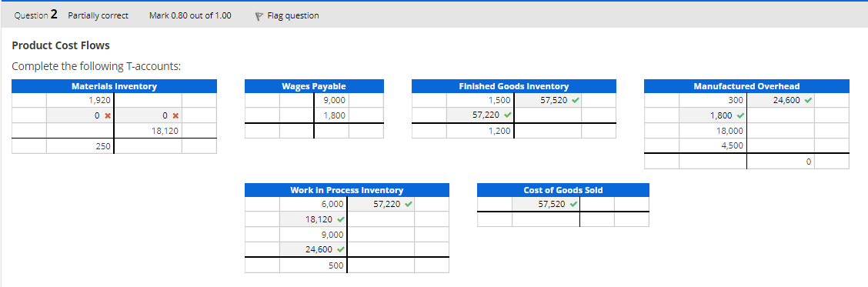868x287 pixels.
Task: Click the 18,120 debit field in Work in Process
Action: [312, 219]
